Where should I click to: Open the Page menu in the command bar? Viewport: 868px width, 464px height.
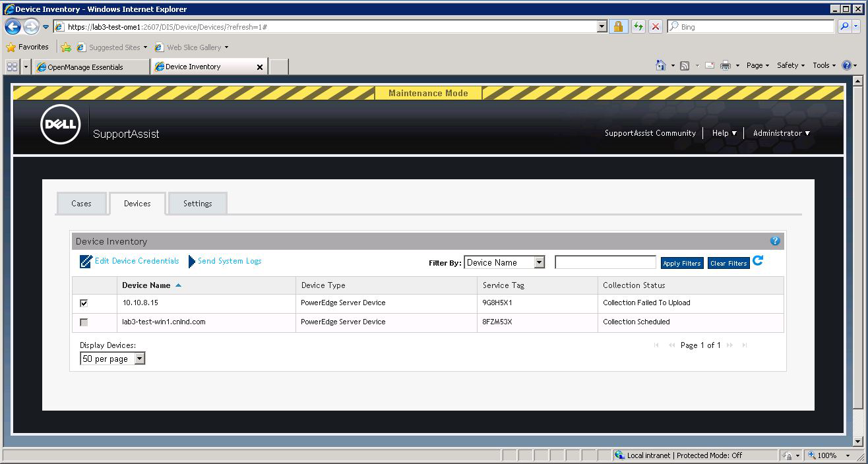(757, 66)
